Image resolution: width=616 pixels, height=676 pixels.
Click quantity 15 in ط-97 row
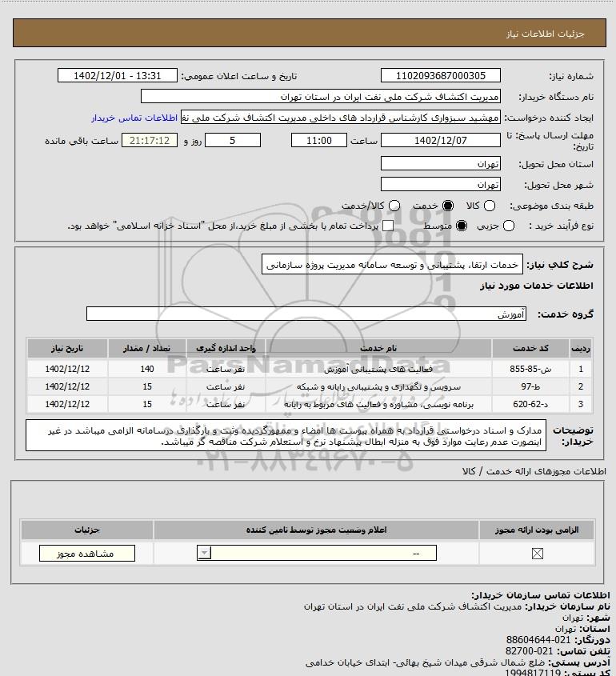tap(147, 386)
